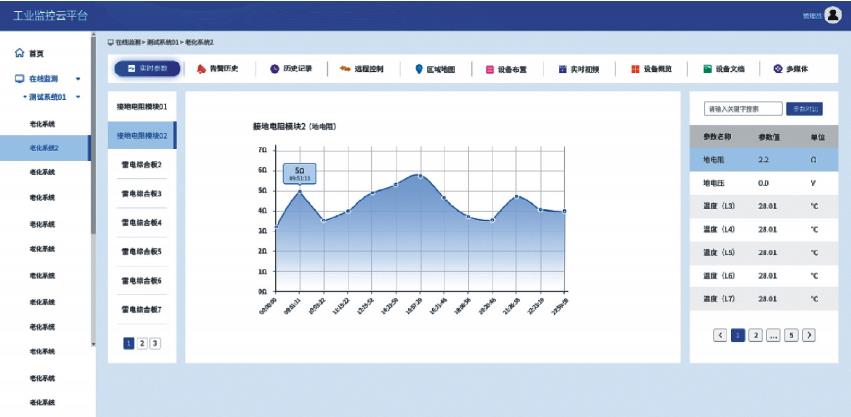Select 雷电综合板6 in the module list

[x=142, y=281]
